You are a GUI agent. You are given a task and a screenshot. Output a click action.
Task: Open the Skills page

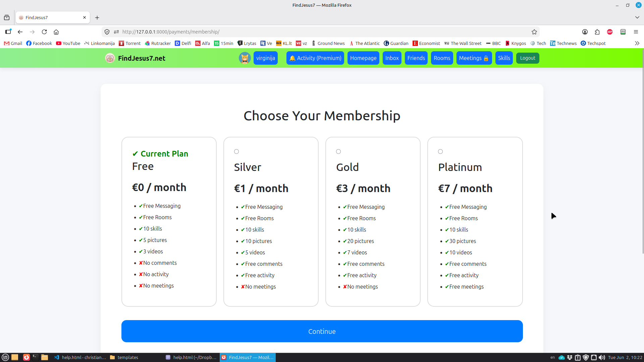(x=504, y=58)
